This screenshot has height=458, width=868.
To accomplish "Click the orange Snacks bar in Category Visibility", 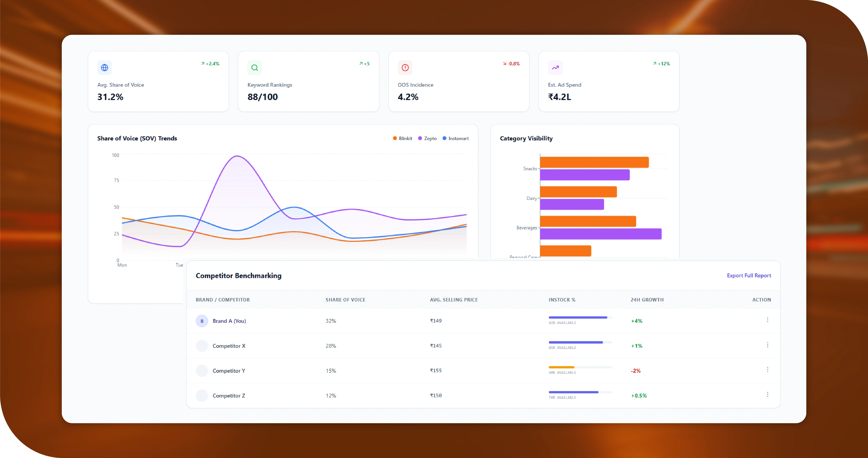I will point(594,162).
